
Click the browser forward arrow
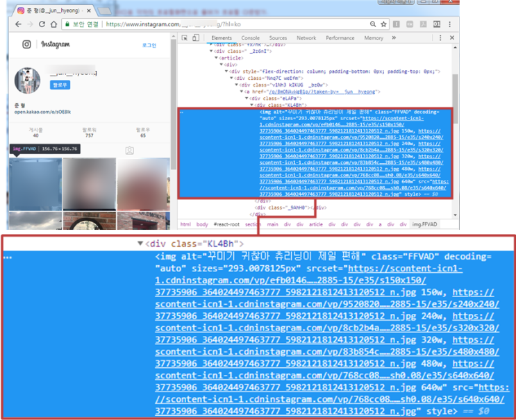(x=30, y=24)
